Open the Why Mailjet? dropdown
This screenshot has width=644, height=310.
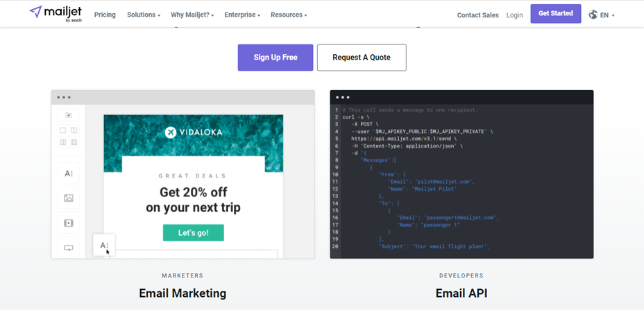point(192,15)
